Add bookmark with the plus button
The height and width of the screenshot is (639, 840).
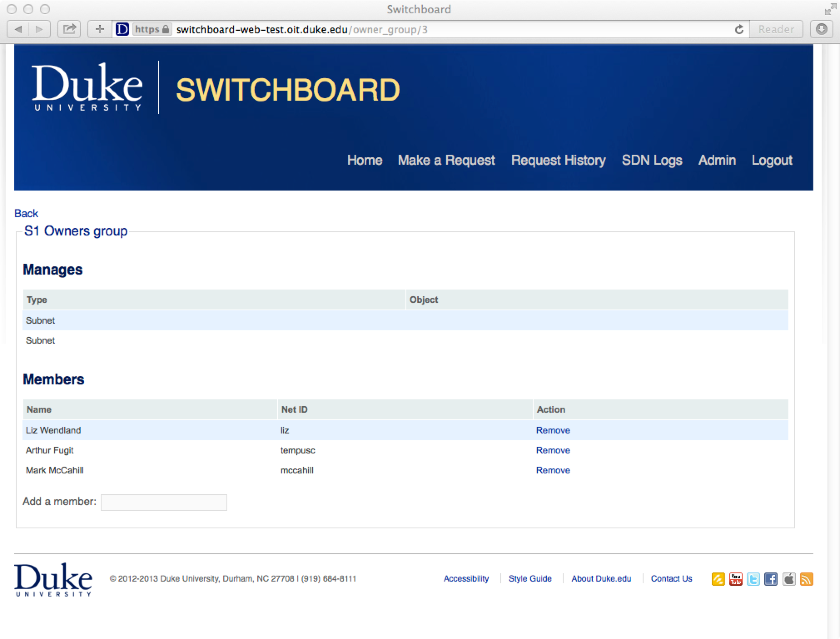pyautogui.click(x=99, y=30)
